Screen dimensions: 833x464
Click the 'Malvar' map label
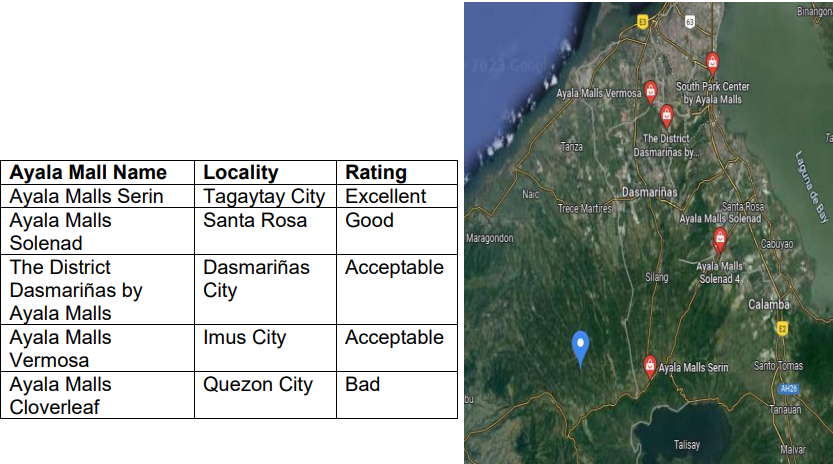click(793, 450)
